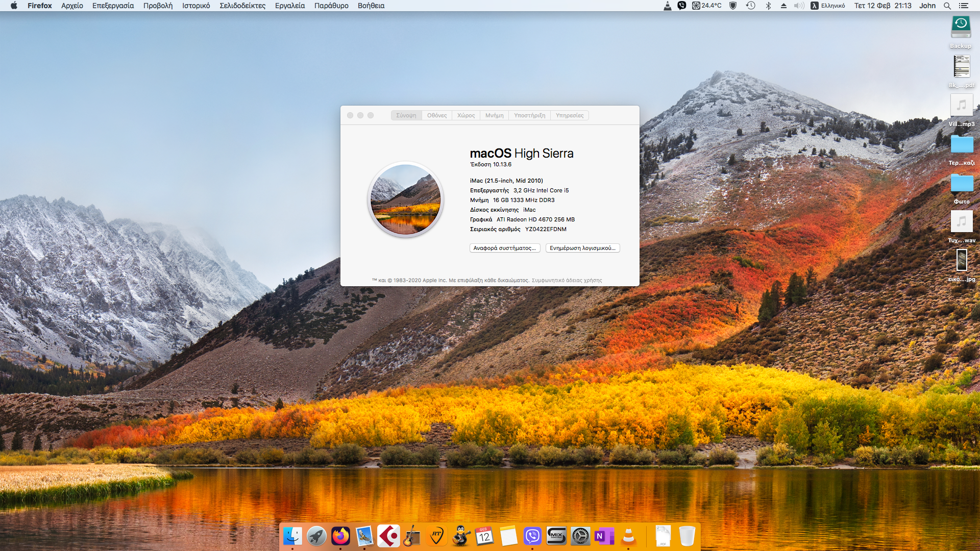Open Time Machine menu bar icon

tap(750, 6)
